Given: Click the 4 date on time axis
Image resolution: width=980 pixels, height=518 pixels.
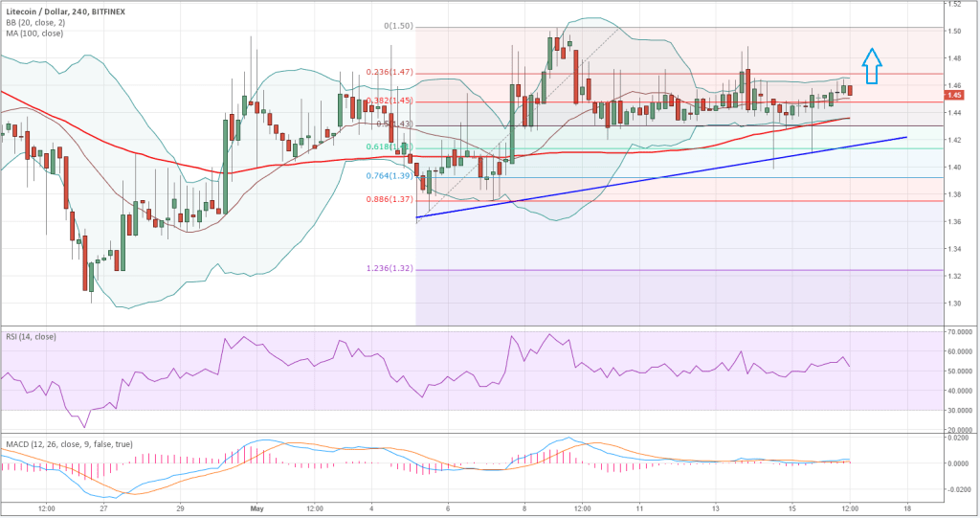Looking at the screenshot, I should coord(371,508).
